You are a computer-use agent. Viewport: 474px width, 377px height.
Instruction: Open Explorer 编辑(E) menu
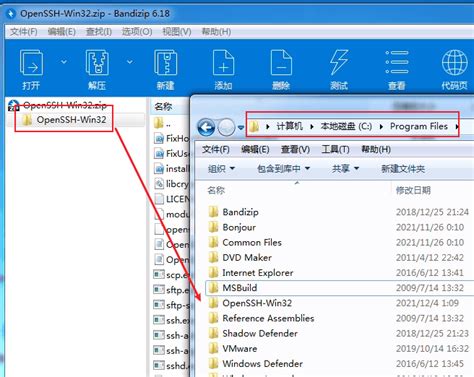tap(255, 149)
